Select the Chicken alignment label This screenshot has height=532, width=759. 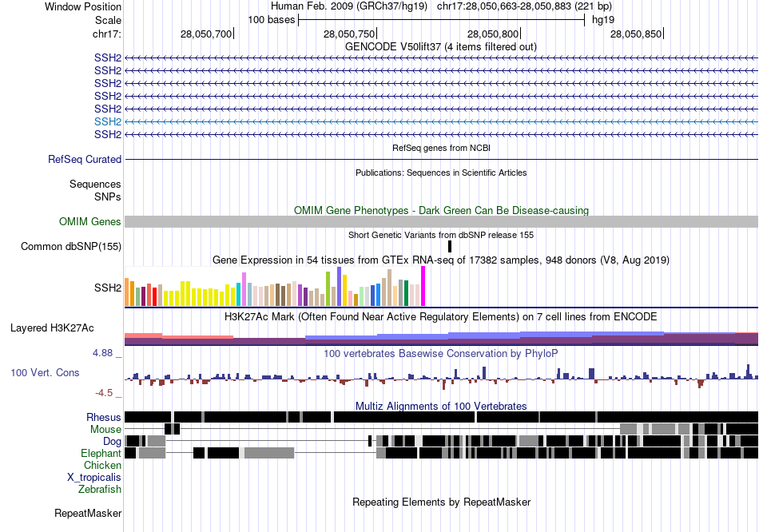click(102, 465)
